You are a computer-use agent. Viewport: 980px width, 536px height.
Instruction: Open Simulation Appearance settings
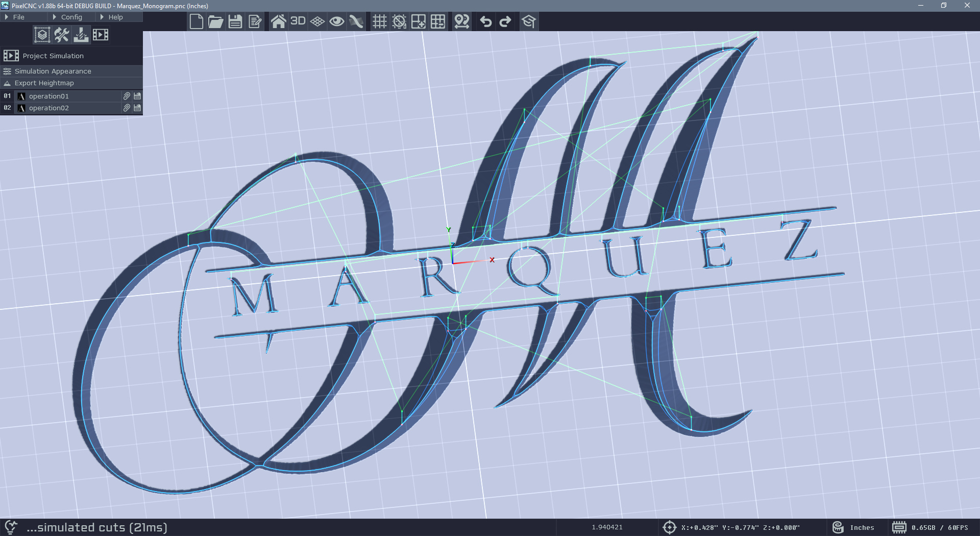coord(53,71)
